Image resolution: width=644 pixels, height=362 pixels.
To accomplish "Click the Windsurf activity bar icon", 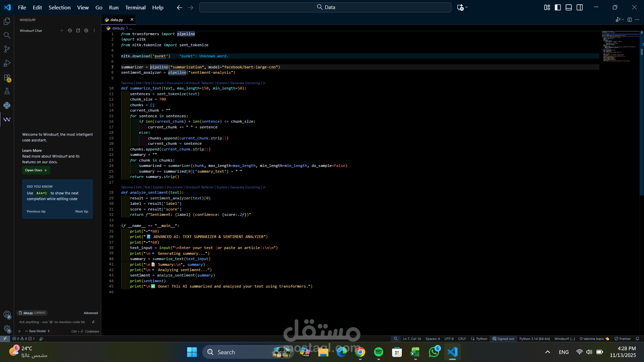I will tap(7, 119).
